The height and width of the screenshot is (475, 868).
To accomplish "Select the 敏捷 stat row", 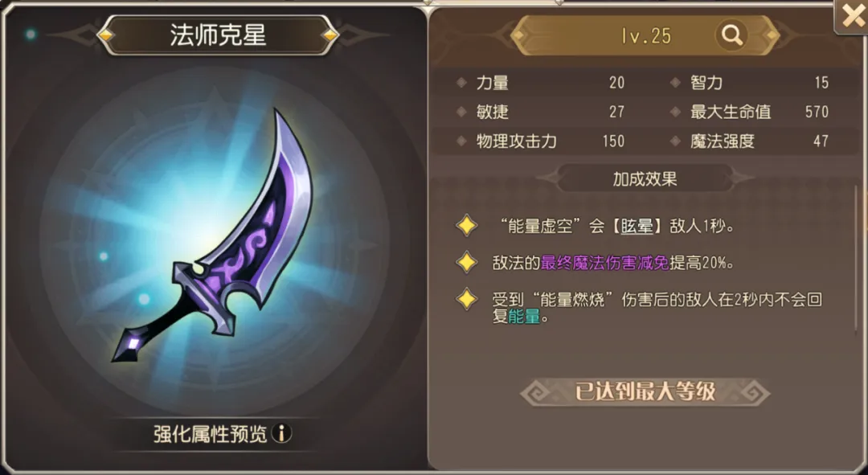I will [x=540, y=112].
